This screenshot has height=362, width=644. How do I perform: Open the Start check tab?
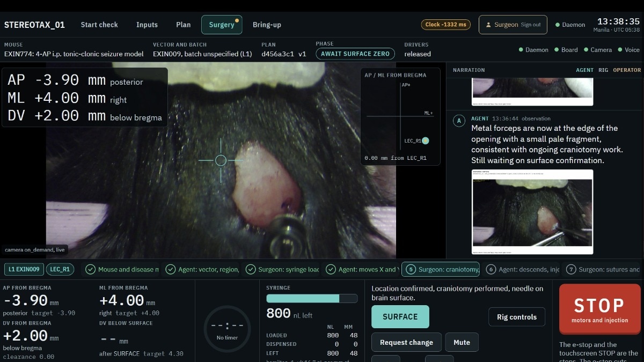[99, 25]
